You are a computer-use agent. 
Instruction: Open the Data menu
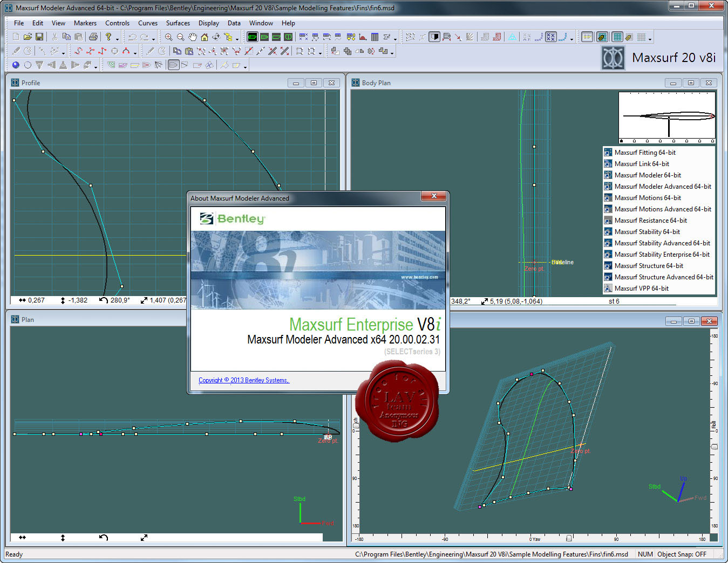(234, 23)
